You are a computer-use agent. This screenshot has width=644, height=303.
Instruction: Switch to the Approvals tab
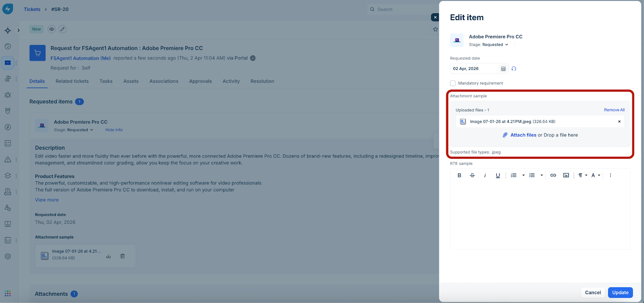pyautogui.click(x=200, y=81)
